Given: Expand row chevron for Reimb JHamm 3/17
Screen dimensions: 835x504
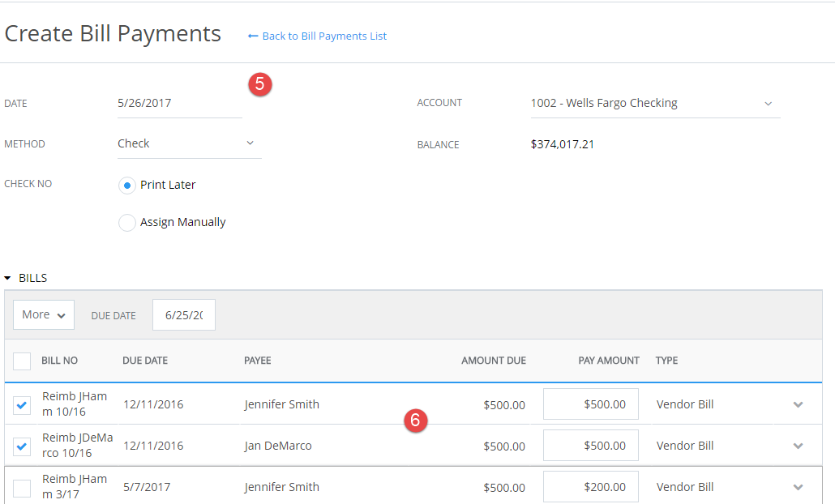Looking at the screenshot, I should point(798,487).
